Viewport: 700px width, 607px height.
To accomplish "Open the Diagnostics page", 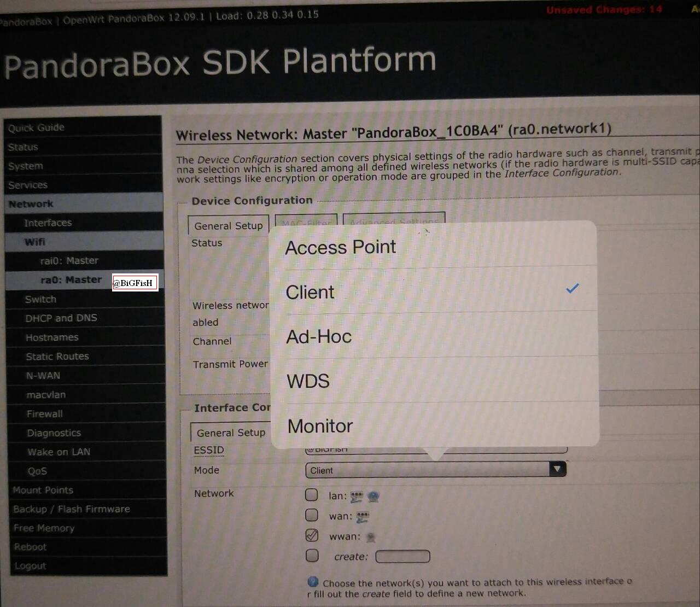I will pos(87,433).
